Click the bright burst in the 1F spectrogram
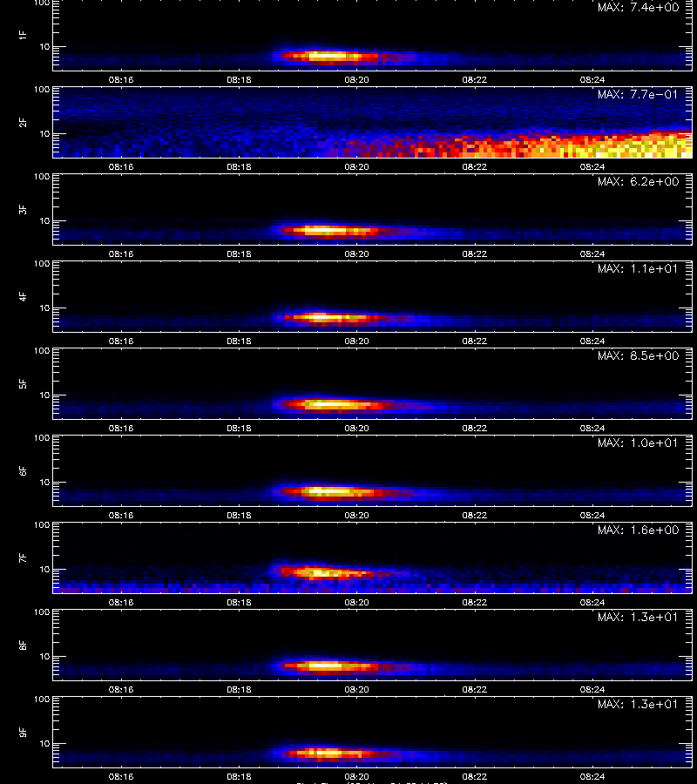Viewport: 697px width, 784px height. coord(330,57)
